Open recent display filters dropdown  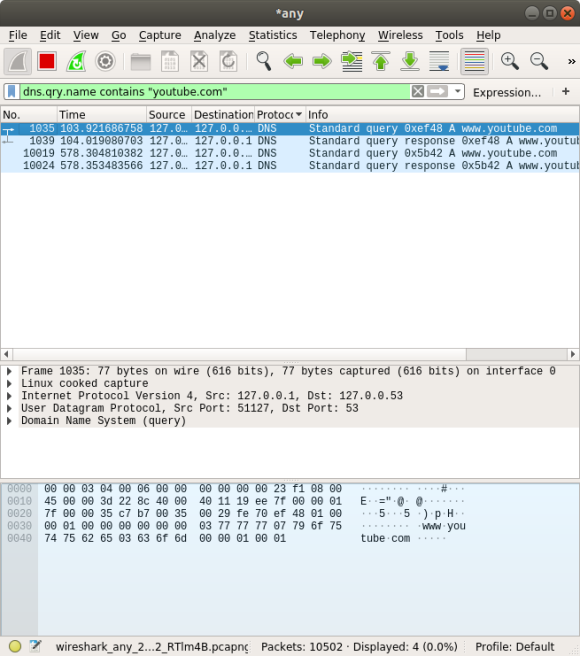click(x=457, y=91)
